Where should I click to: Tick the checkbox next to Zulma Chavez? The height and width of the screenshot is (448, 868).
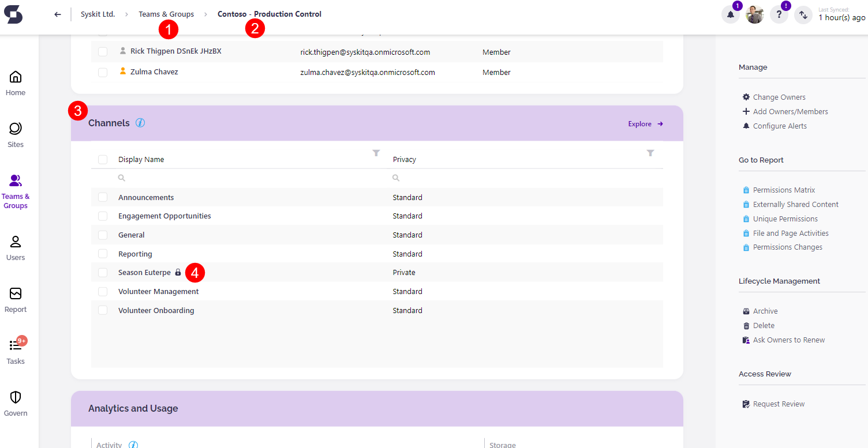(103, 71)
